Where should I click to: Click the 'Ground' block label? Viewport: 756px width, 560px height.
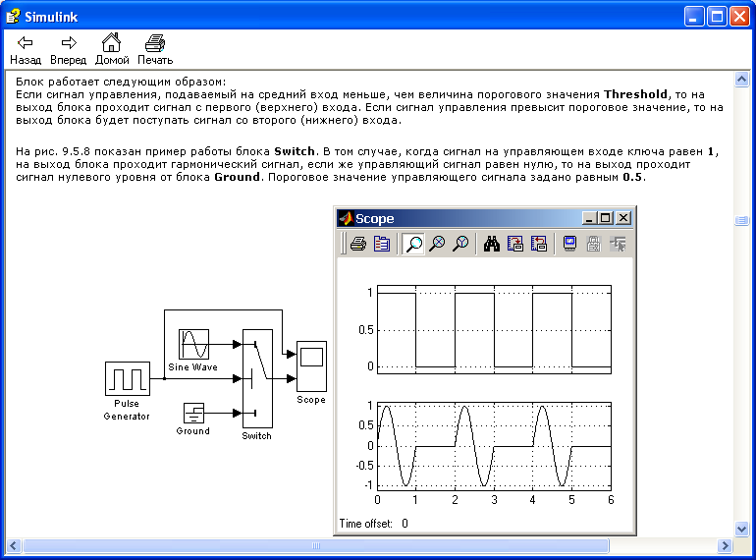click(x=192, y=431)
